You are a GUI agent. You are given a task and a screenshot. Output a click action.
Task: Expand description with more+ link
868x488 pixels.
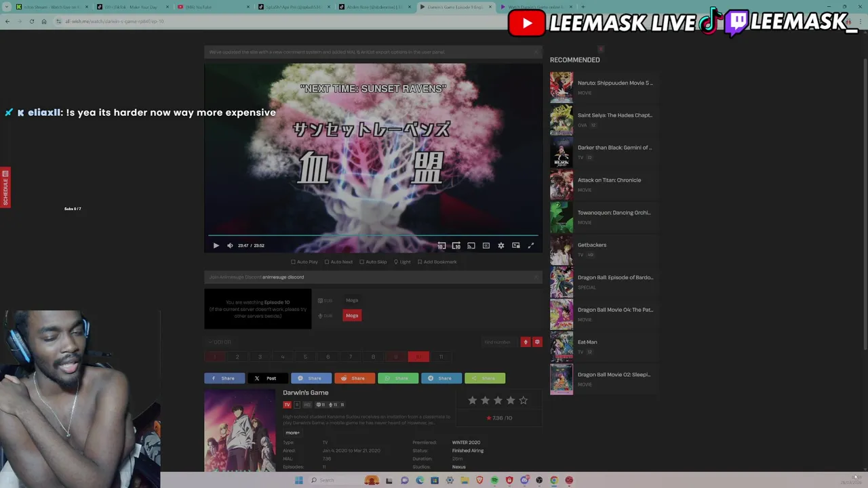tap(292, 432)
